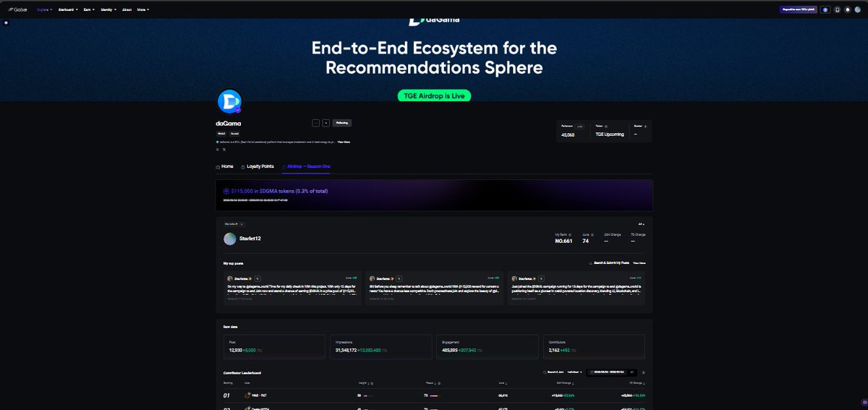The image size is (868, 410).
Task: Click the Contributors raw data card
Action: coord(592,346)
